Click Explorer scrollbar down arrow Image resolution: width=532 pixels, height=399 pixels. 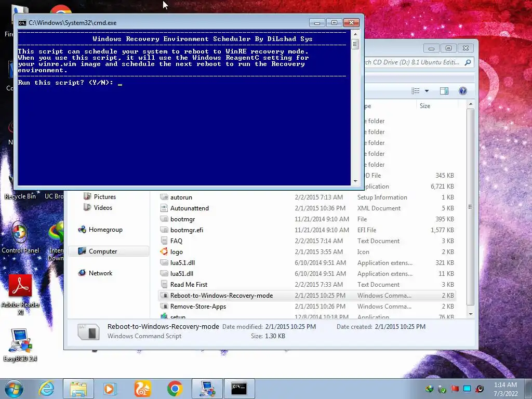pyautogui.click(x=471, y=314)
